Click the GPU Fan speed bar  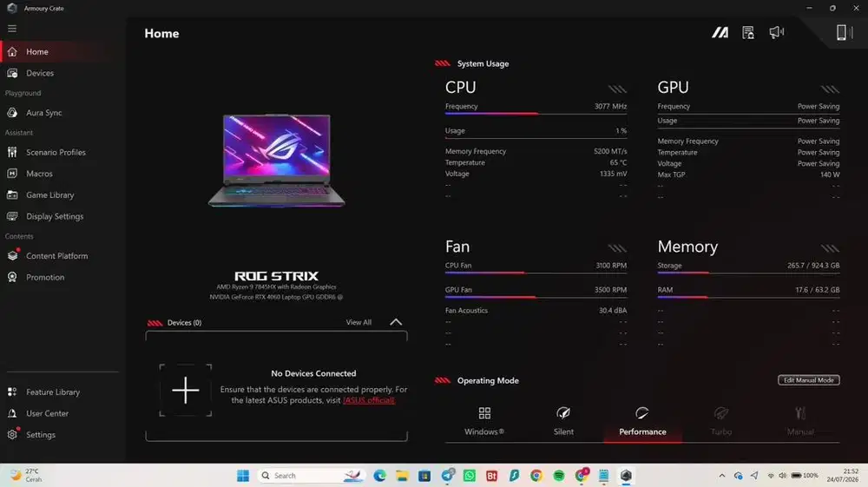point(536,297)
